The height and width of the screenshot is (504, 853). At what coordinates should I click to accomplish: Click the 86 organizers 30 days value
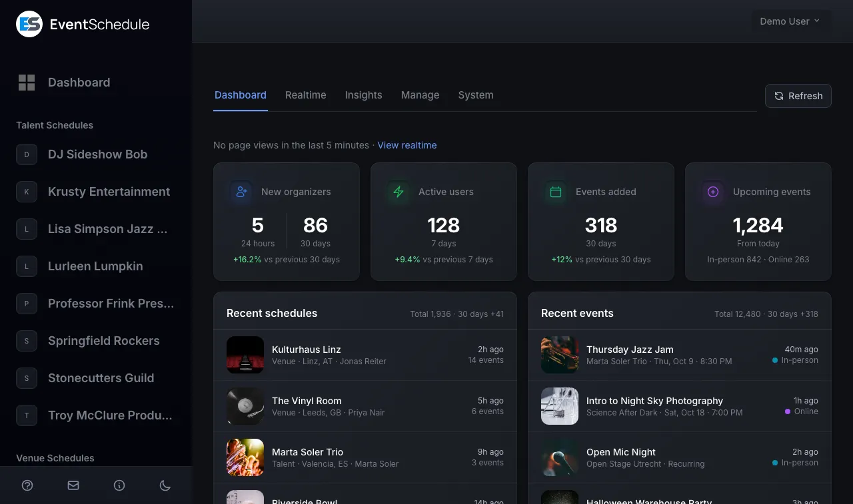315,225
